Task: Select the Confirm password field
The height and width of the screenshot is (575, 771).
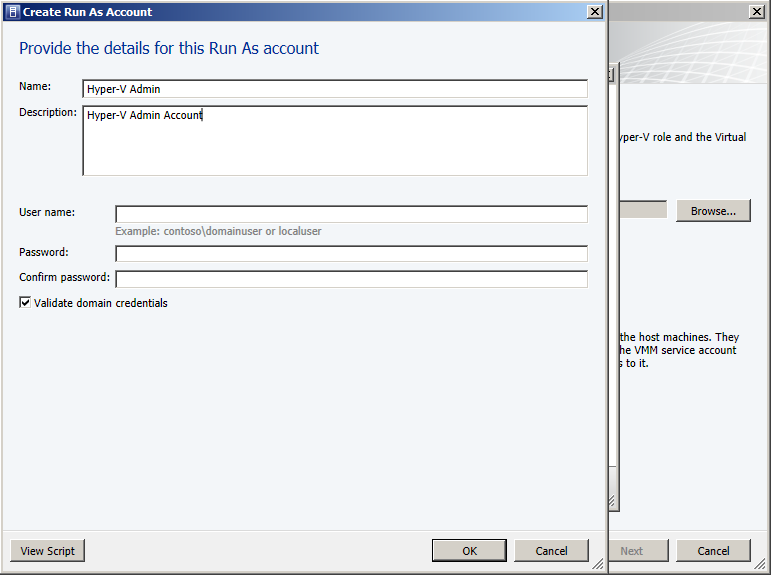Action: point(351,279)
